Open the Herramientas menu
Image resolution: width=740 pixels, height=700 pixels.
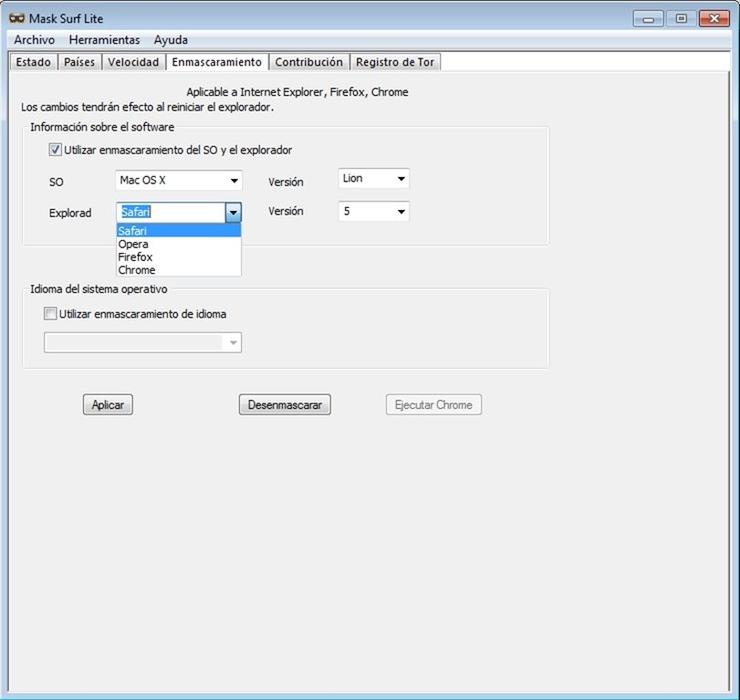coord(104,40)
